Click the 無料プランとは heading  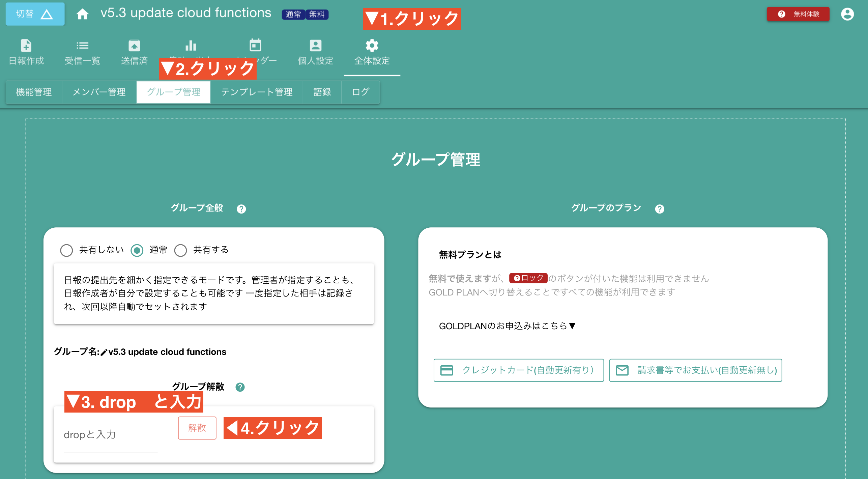click(x=470, y=255)
